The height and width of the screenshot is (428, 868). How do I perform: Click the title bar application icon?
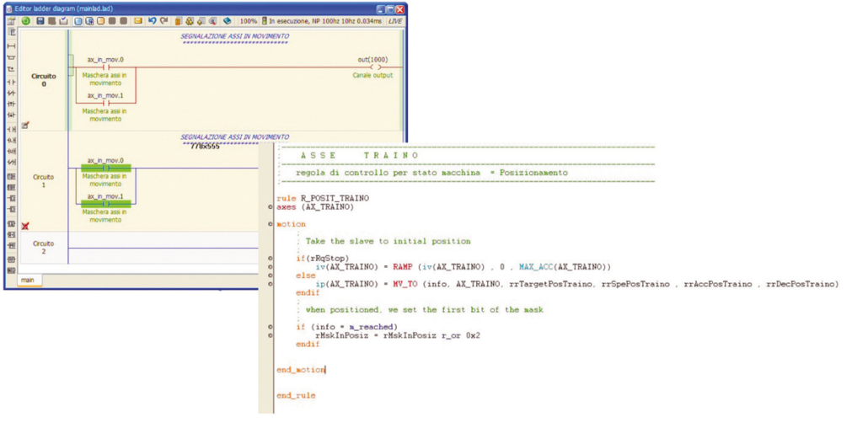(x=9, y=9)
